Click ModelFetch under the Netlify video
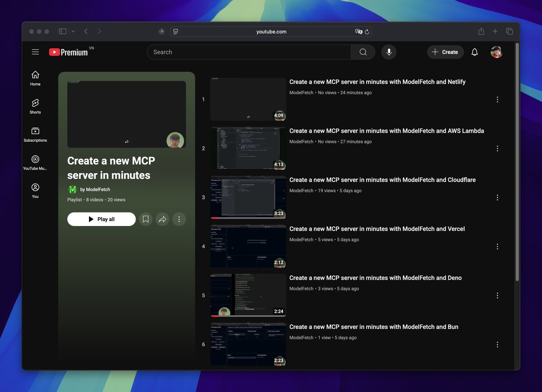Screen dimensions: 542x392 tap(301, 92)
